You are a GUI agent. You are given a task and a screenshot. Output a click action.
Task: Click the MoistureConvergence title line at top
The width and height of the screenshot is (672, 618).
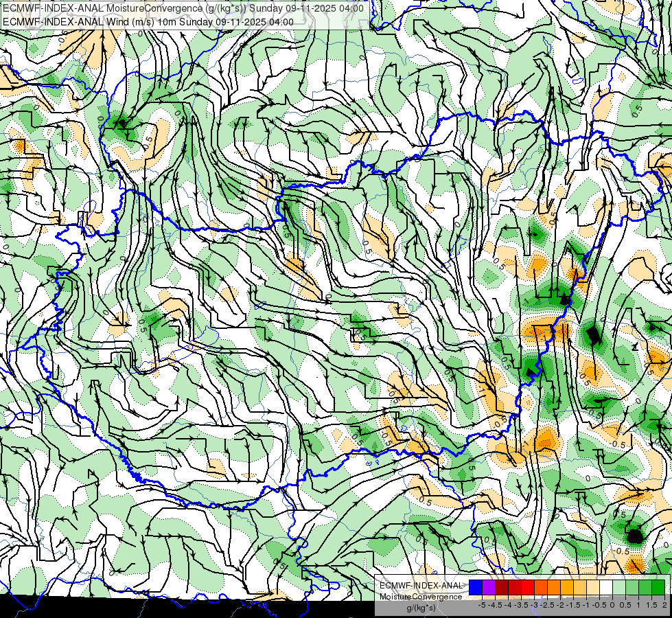(183, 8)
